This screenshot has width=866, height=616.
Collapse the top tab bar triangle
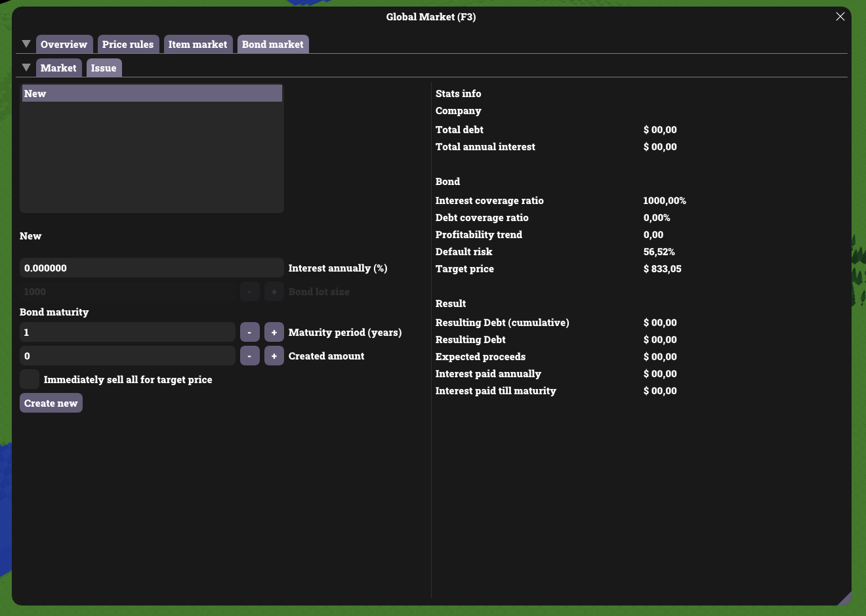[x=26, y=44]
